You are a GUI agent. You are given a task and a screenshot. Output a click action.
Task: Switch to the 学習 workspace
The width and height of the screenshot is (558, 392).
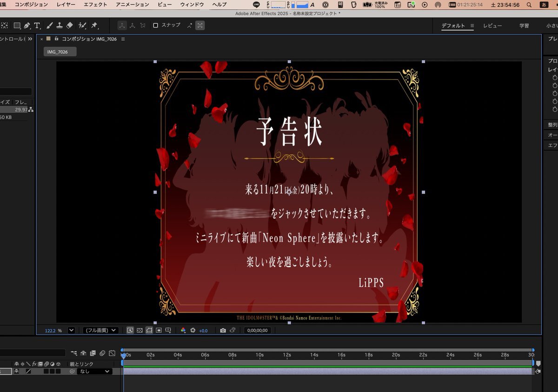524,26
